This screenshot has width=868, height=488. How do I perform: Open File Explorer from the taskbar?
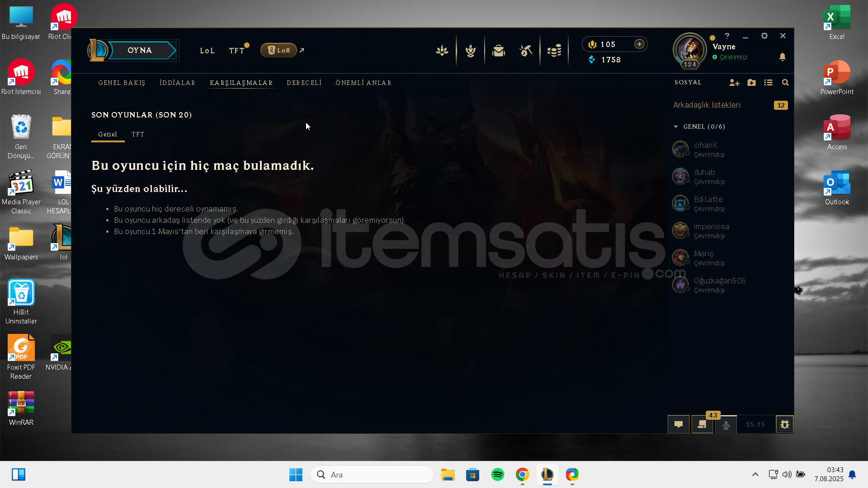448,474
